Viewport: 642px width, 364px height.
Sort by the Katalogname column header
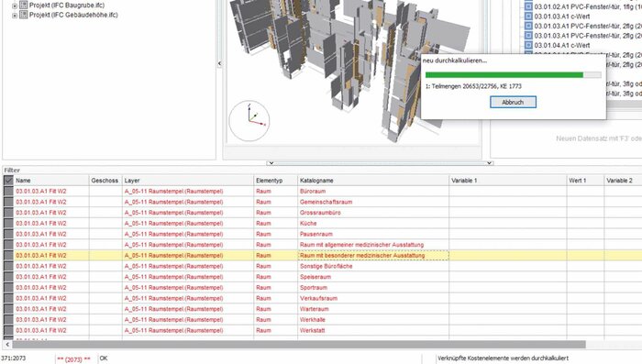pyautogui.click(x=373, y=180)
